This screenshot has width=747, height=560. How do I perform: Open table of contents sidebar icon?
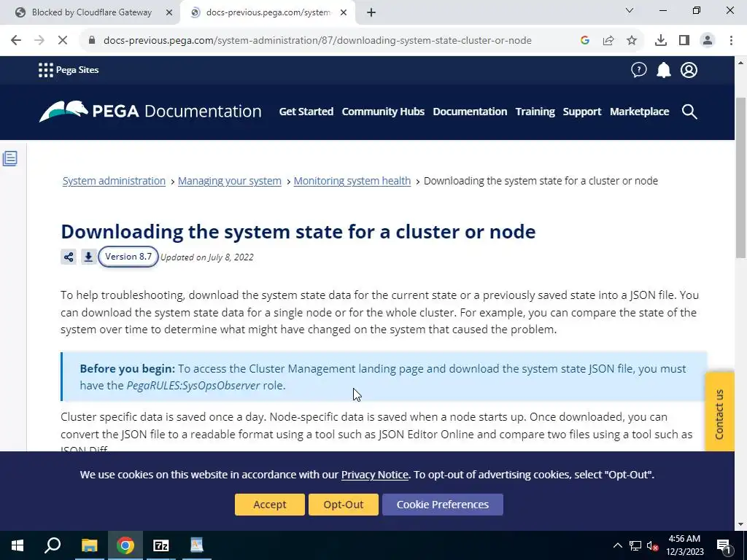coord(10,158)
